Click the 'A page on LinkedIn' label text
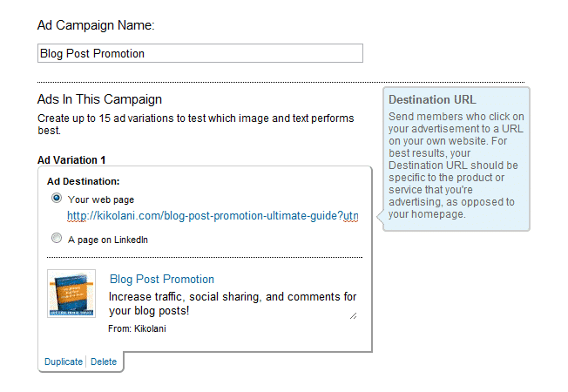Viewport: 568px width, 392px height. [108, 239]
